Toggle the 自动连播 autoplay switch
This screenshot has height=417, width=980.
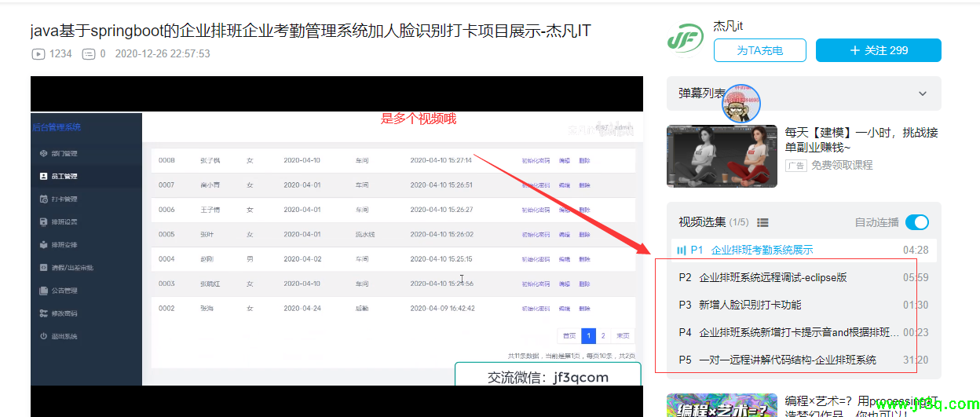tap(916, 222)
